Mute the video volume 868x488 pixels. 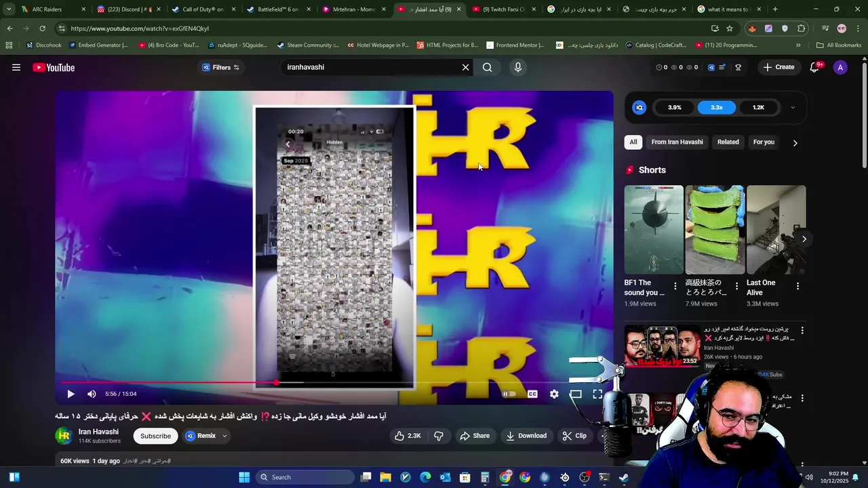coord(92,394)
